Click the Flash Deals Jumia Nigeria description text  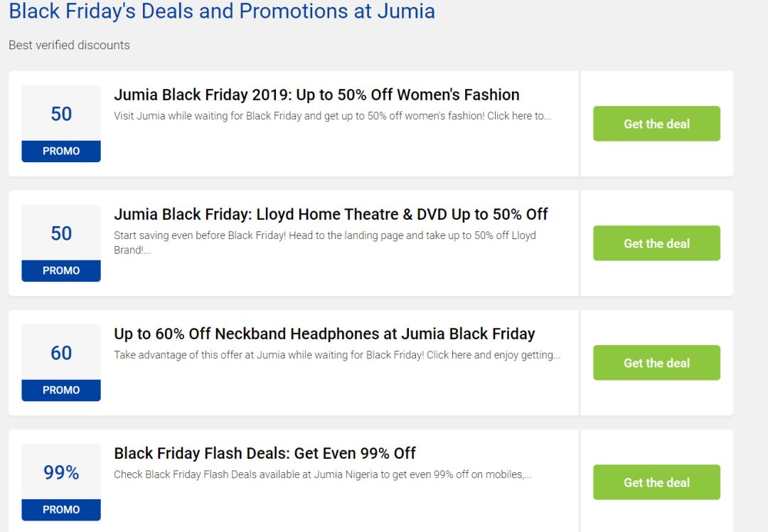tap(322, 474)
